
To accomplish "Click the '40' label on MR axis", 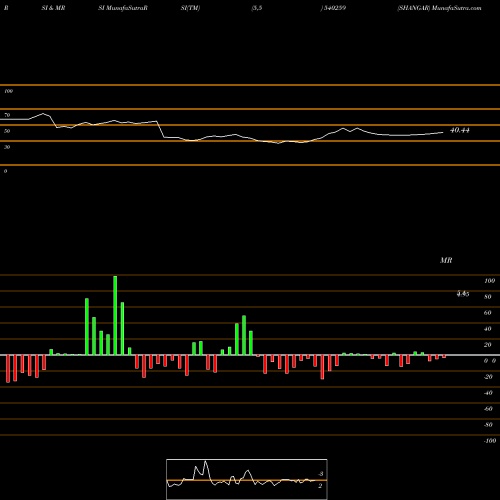I will (488, 329).
